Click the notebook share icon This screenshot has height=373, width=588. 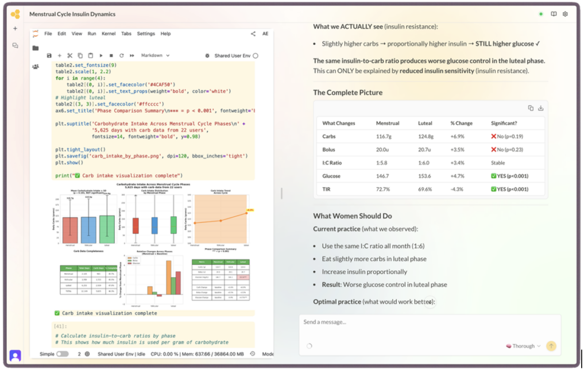pyautogui.click(x=253, y=34)
